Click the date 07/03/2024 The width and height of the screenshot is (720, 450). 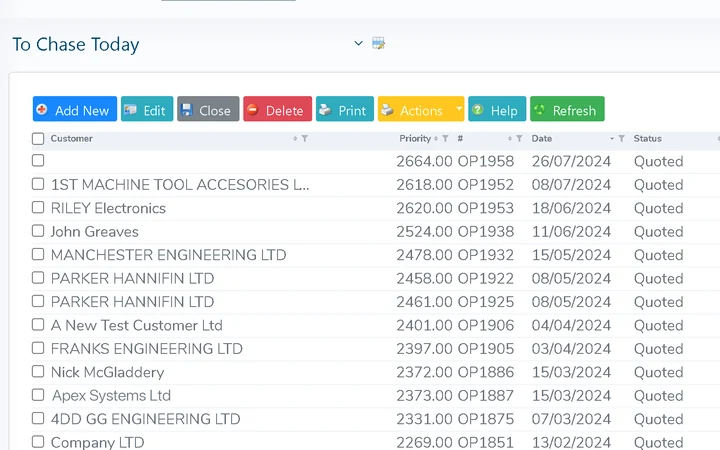coord(571,419)
